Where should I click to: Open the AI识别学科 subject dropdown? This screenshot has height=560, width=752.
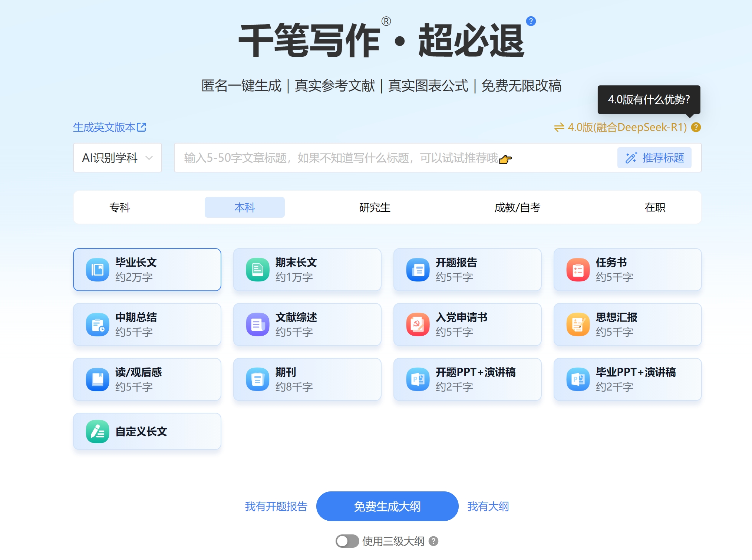click(x=117, y=158)
